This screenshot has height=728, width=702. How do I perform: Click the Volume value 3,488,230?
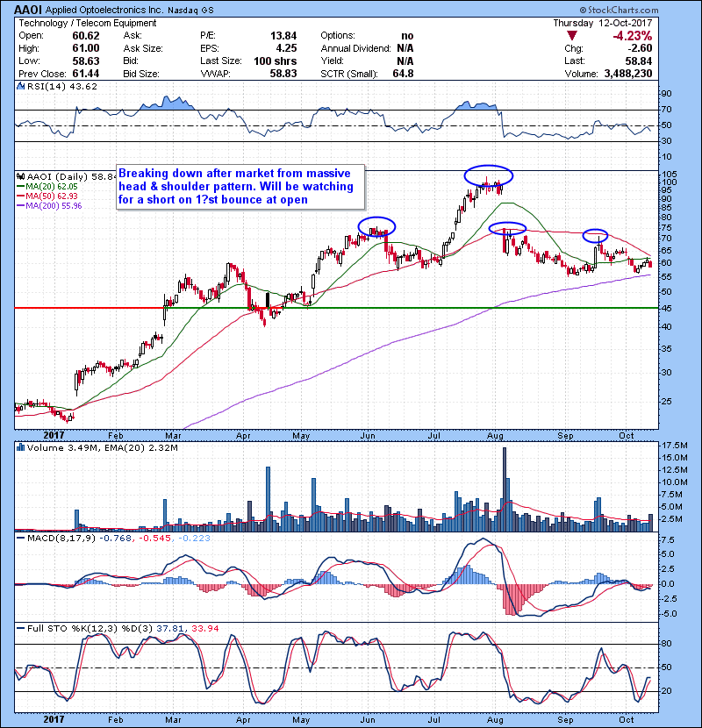(x=628, y=74)
